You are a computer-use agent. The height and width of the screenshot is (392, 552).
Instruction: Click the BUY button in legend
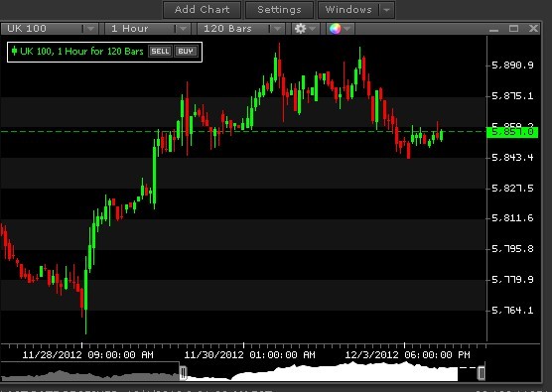click(186, 52)
